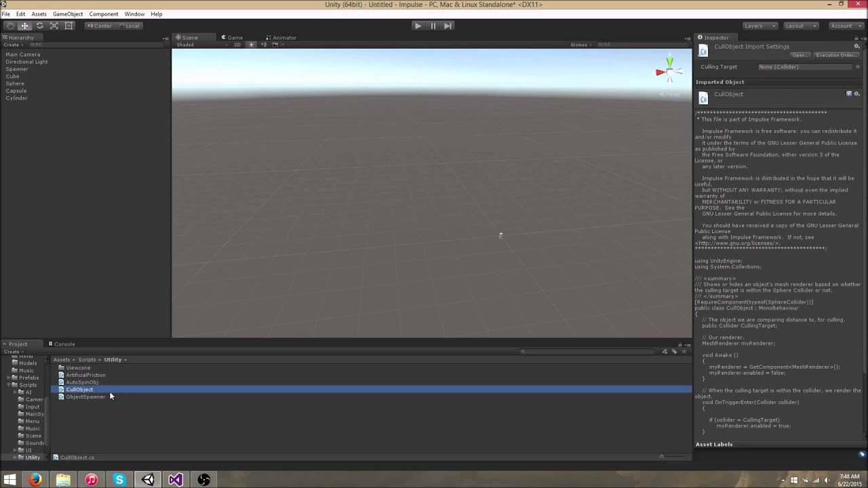
Task: Click Assets in the Project breadcrumb
Action: click(62, 360)
